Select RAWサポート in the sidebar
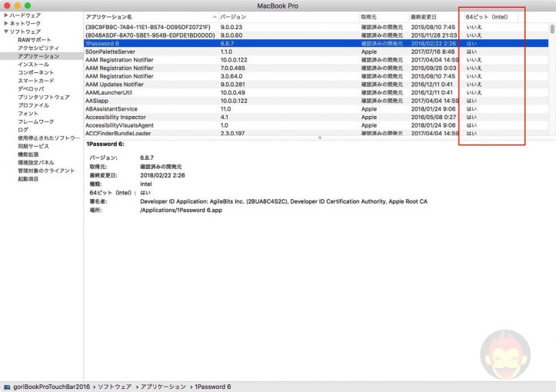Viewport: 556px width, 392px height. coord(35,40)
